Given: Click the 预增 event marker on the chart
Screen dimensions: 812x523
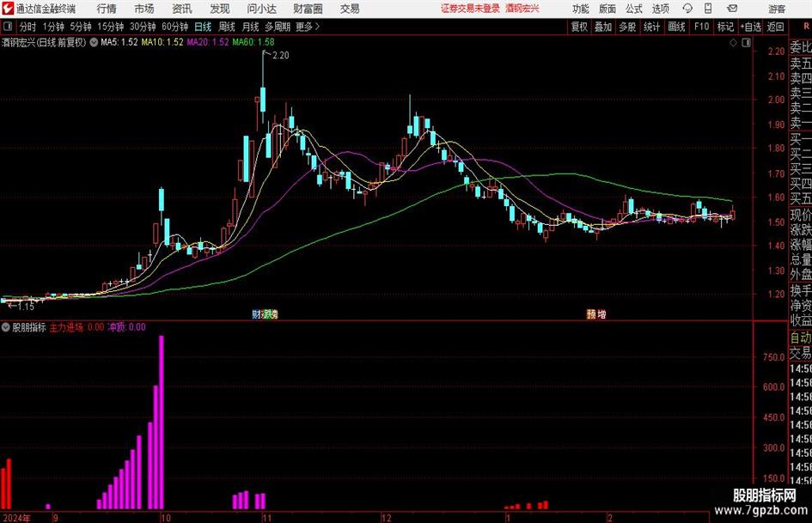Looking at the screenshot, I should (x=596, y=313).
